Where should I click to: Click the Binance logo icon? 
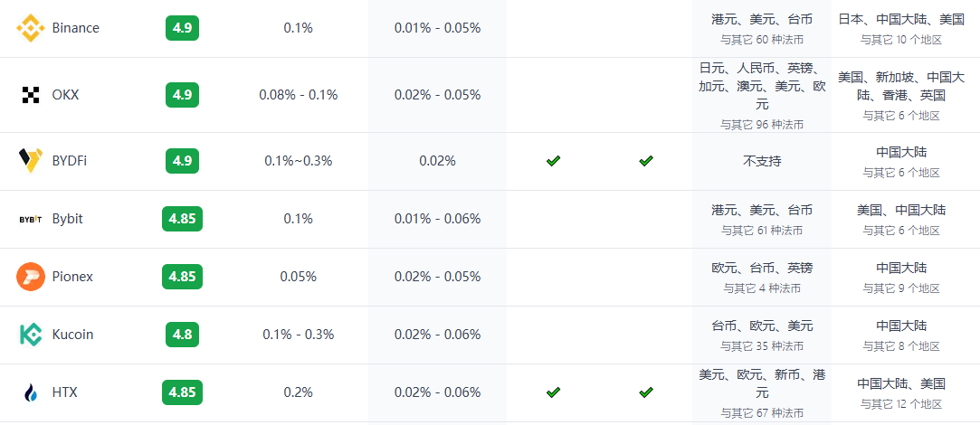pyautogui.click(x=31, y=28)
